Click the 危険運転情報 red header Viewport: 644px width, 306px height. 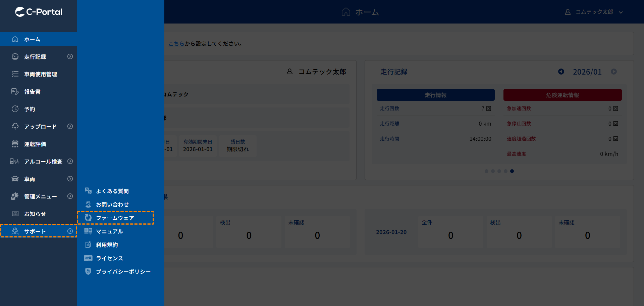(562, 95)
